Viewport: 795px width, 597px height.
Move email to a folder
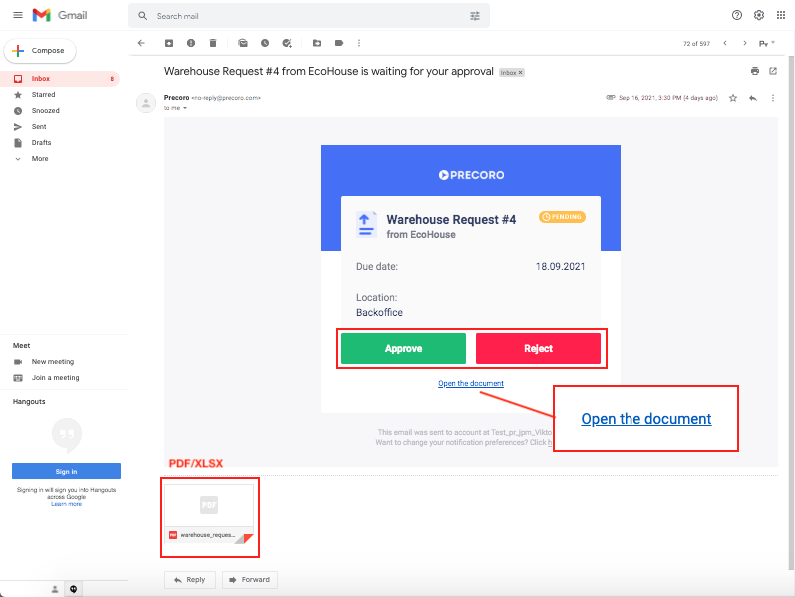pos(317,43)
